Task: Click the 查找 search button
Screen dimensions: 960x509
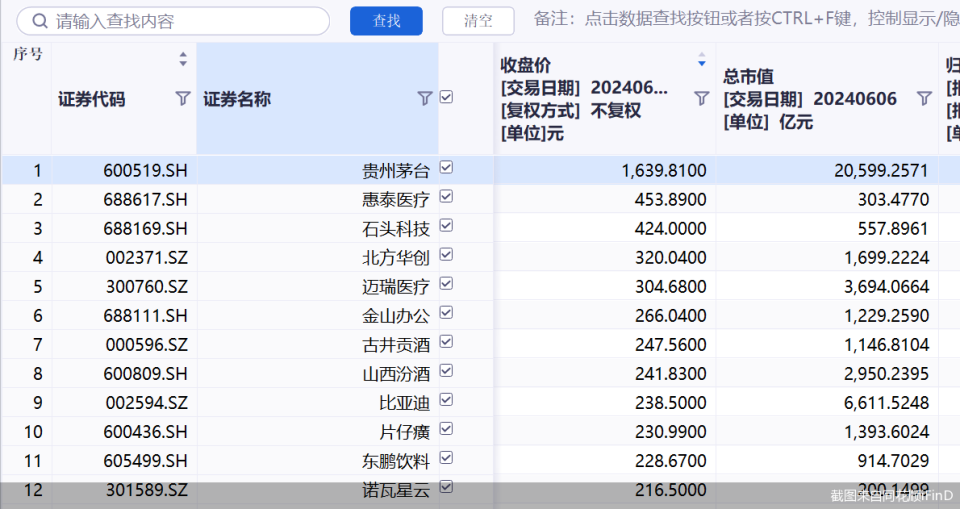Action: [x=386, y=21]
